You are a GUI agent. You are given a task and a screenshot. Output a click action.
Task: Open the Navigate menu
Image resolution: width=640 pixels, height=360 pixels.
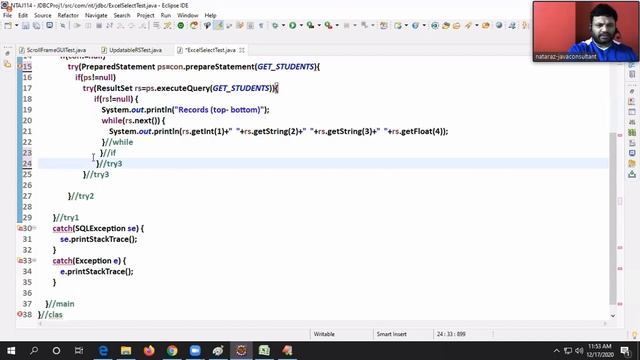[96, 16]
